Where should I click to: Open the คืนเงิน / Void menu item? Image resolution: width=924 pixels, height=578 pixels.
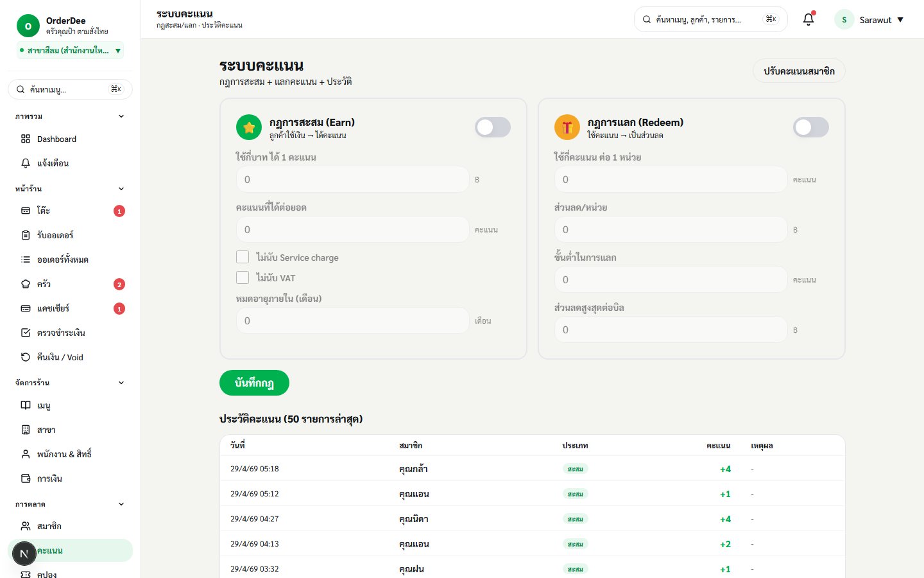70,357
